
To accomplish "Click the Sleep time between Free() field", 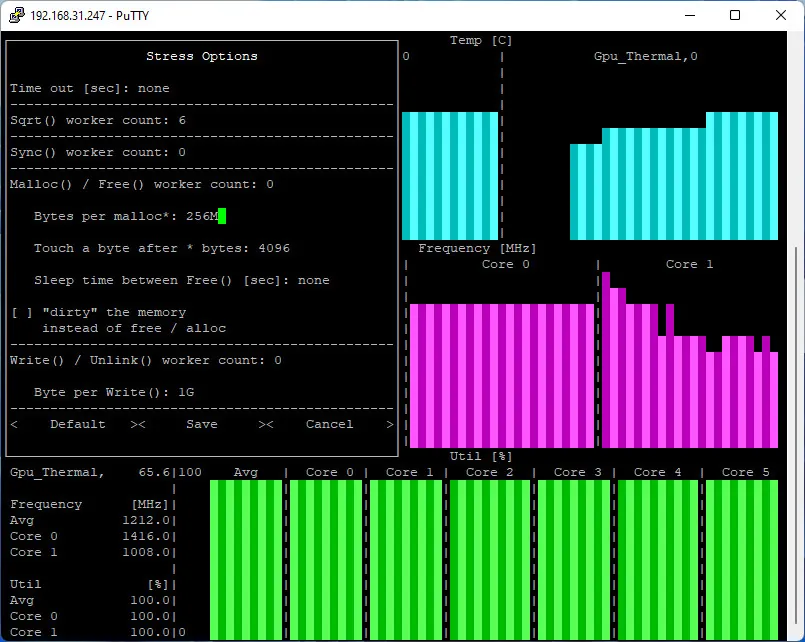I will coord(298,280).
